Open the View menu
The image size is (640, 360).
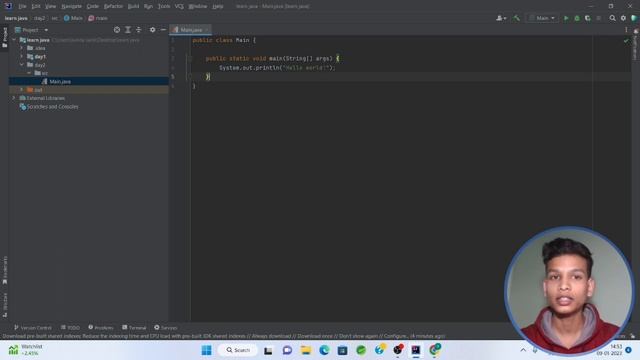pyautogui.click(x=51, y=7)
